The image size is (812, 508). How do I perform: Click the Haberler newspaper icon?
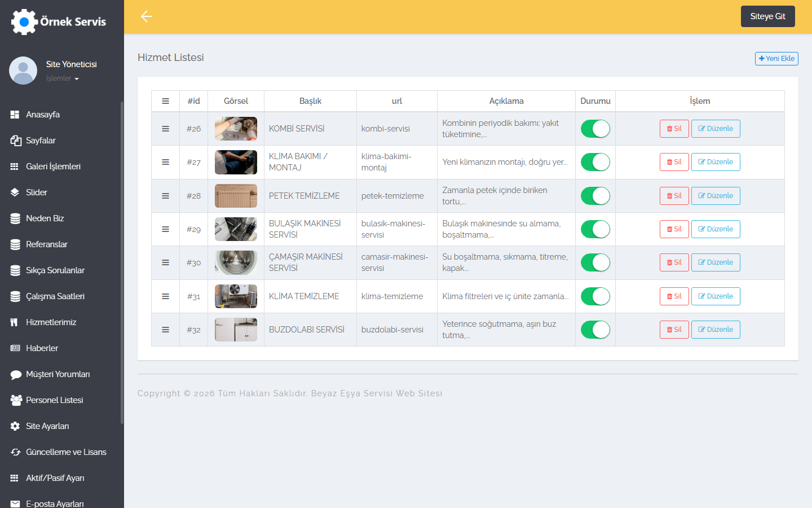tap(15, 348)
